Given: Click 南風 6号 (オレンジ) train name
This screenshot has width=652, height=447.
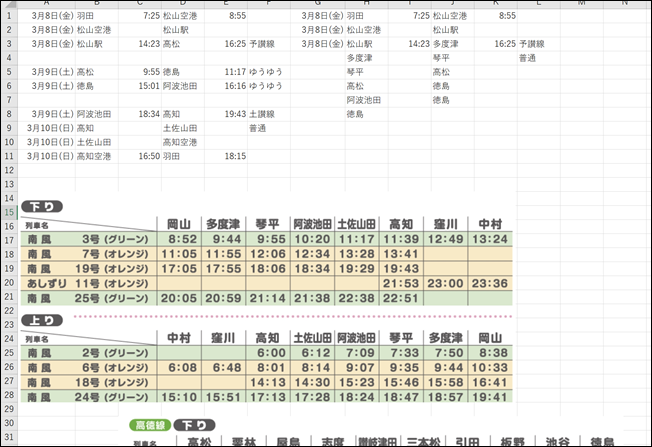Looking at the screenshot, I should point(88,368).
